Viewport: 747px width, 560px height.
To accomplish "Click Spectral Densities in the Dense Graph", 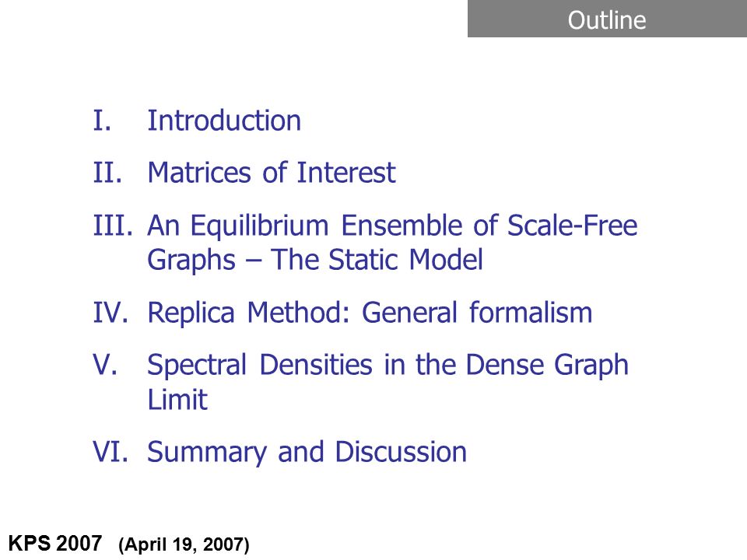I will click(x=388, y=366).
